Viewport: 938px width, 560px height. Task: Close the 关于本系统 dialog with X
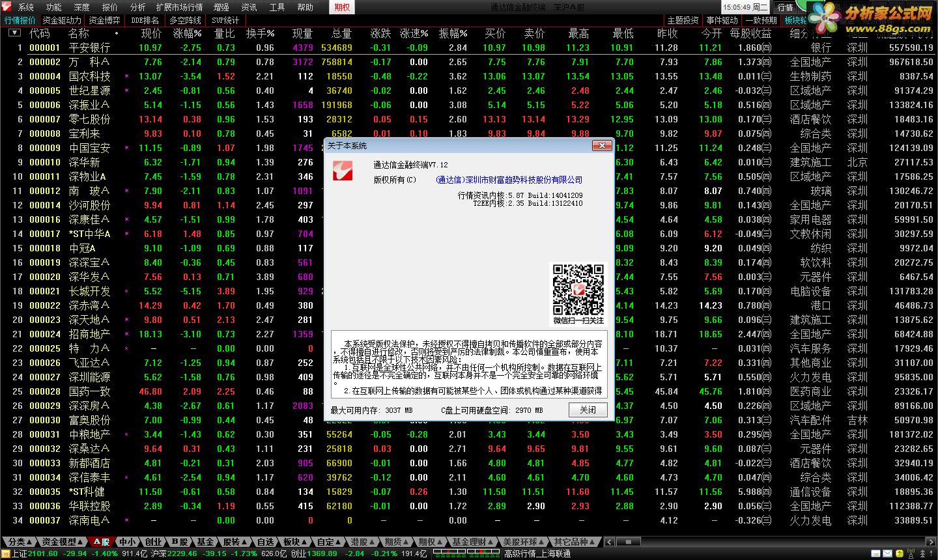pyautogui.click(x=601, y=146)
